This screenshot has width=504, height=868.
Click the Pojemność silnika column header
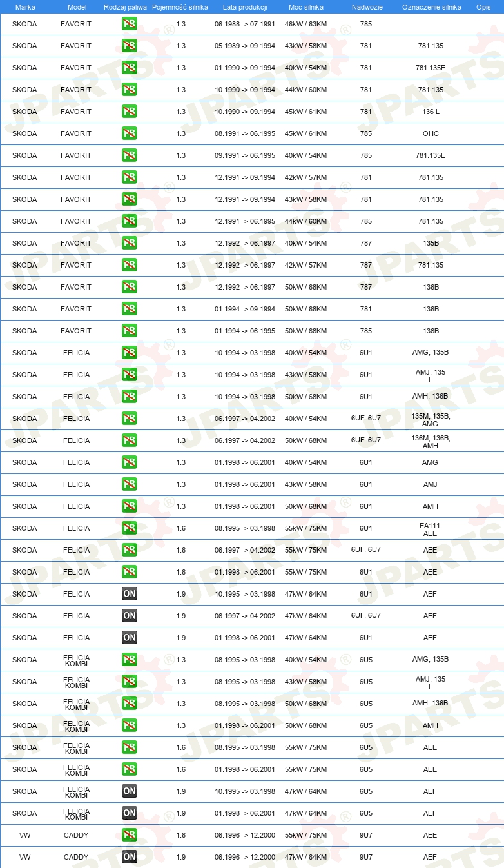pos(180,7)
